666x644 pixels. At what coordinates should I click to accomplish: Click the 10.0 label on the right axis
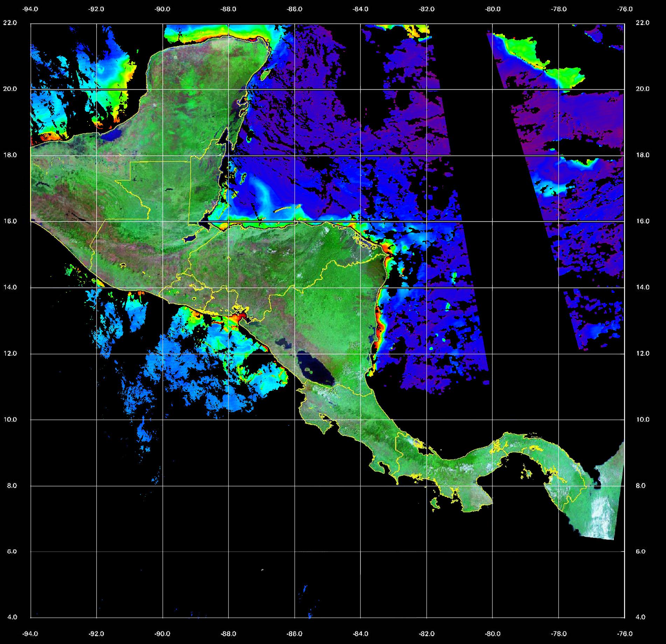pyautogui.click(x=642, y=420)
